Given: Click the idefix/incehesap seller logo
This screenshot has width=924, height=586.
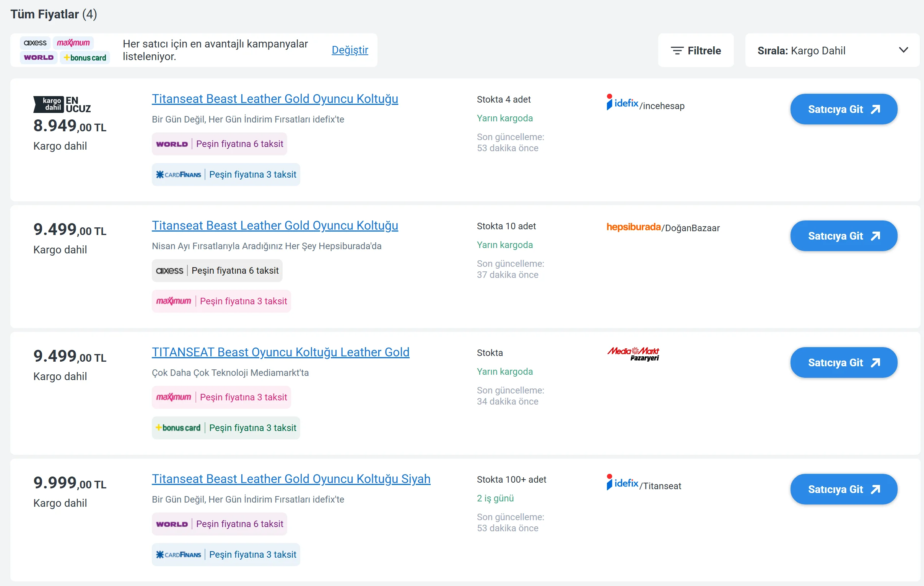Looking at the screenshot, I should point(645,103).
